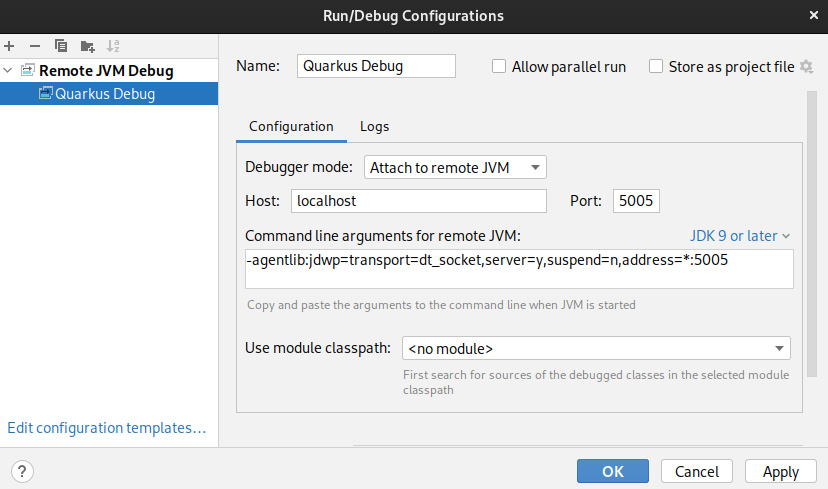Remove the selected configuration with the minus icon
This screenshot has width=828, height=489.
pos(35,46)
